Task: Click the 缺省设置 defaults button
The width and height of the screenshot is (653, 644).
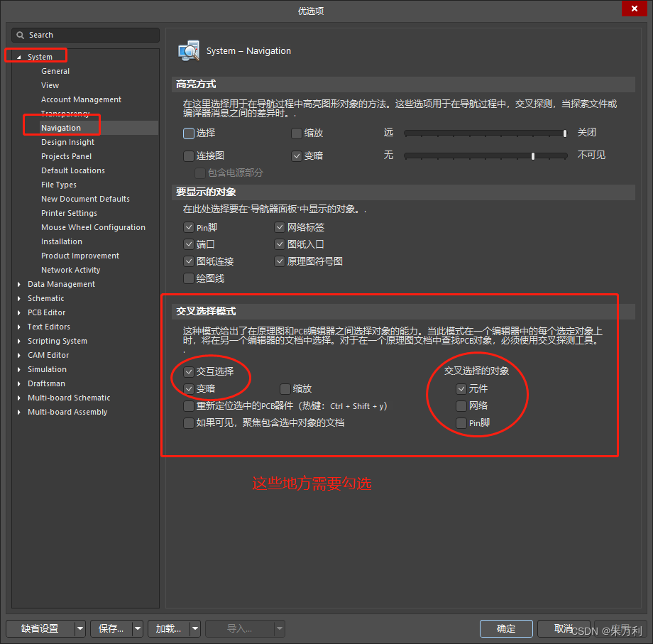Action: [39, 628]
